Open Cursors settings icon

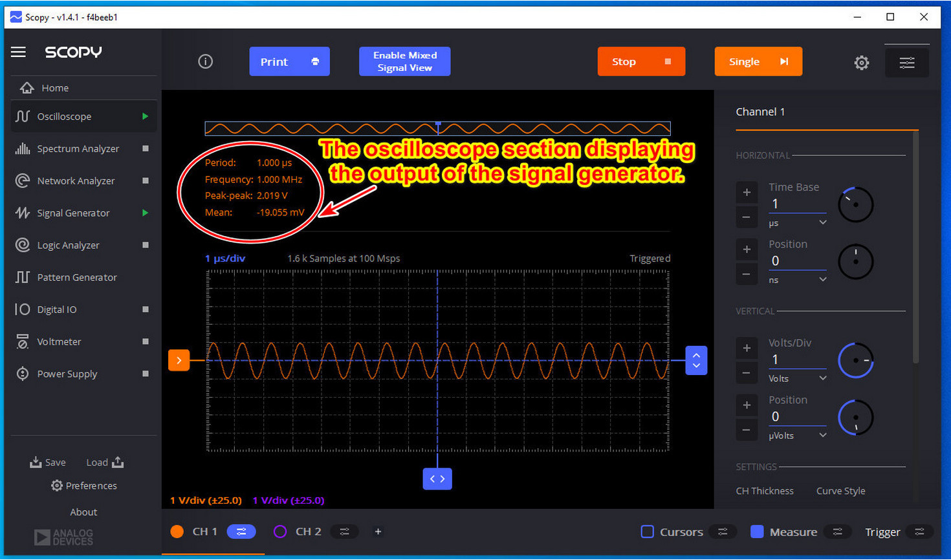click(x=723, y=532)
